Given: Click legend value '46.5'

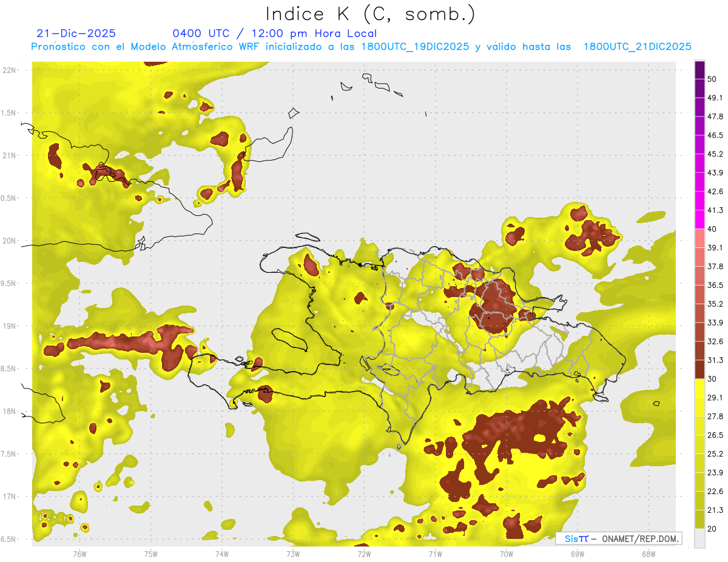Looking at the screenshot, I should 715,135.
